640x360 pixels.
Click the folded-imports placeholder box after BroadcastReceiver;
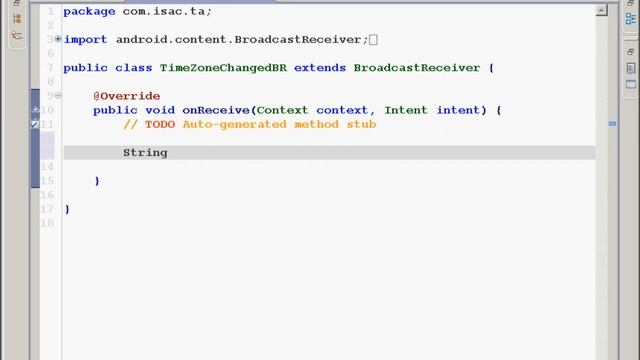pos(373,40)
